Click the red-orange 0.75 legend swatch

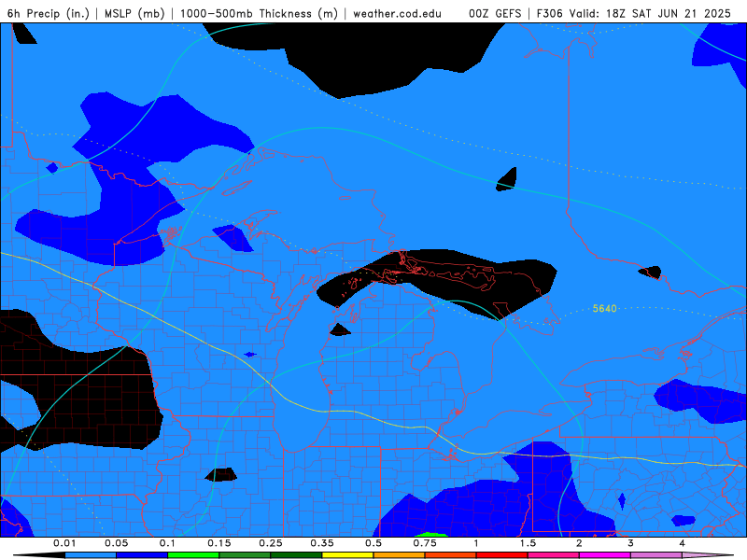coord(451,555)
